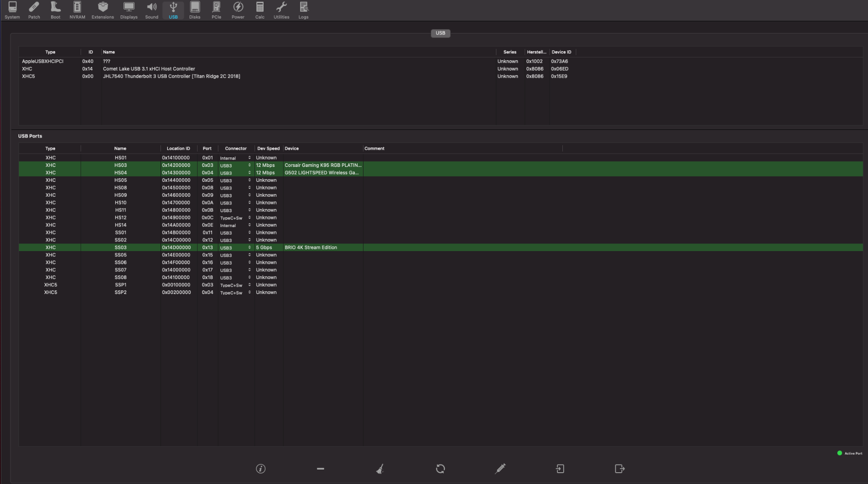Refresh the USB ports list
The width and height of the screenshot is (868, 484).
[x=440, y=469]
